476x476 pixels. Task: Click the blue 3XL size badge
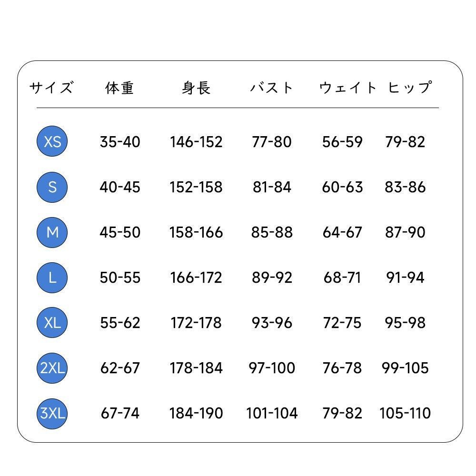click(52, 413)
